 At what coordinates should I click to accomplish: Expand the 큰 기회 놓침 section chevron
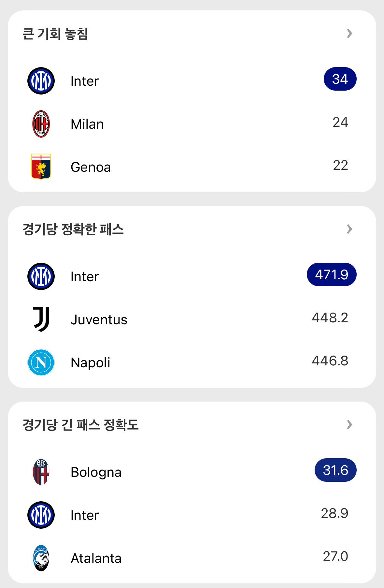(349, 33)
